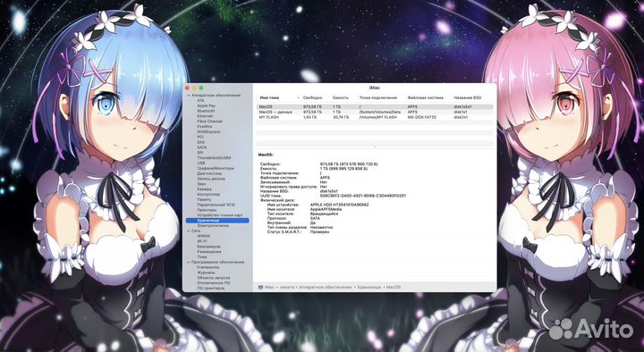Sort by Точка подключения column header
The image size is (644, 352).
[x=377, y=97]
